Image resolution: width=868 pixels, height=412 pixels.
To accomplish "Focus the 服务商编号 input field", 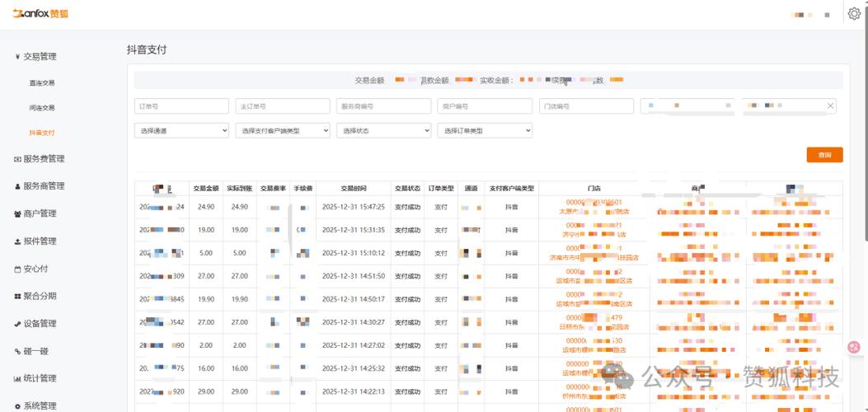I will pyautogui.click(x=383, y=106).
